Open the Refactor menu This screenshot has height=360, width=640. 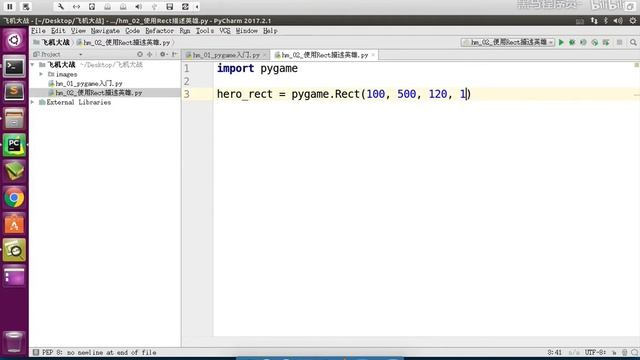(x=160, y=31)
